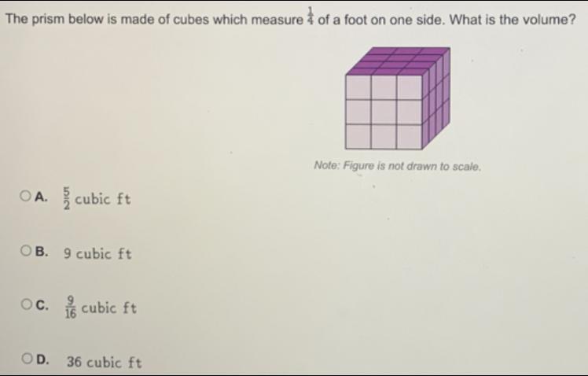Click the bold letter C label
Viewport: 588px width, 376px height.
[x=42, y=305]
